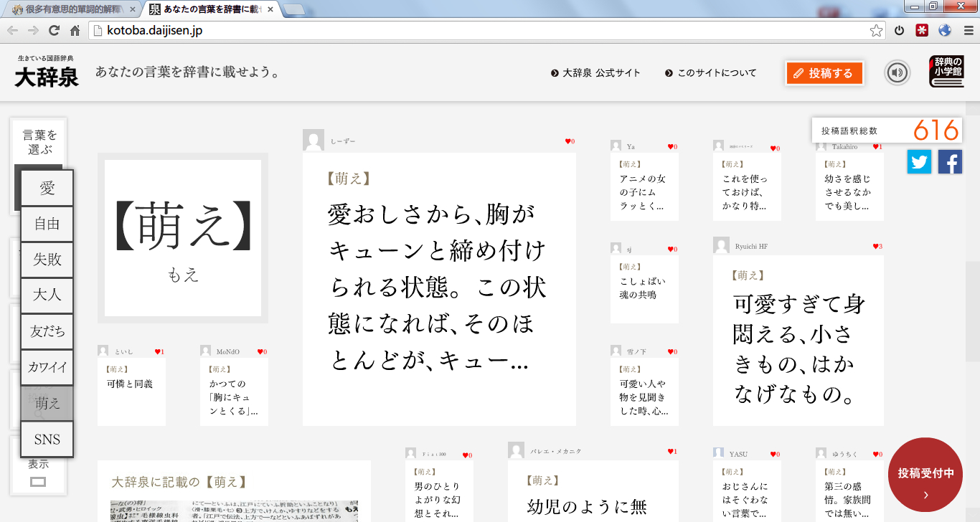Screen dimensions: 980x522
Task: Like Takahiro's post heart icon
Action: (877, 146)
